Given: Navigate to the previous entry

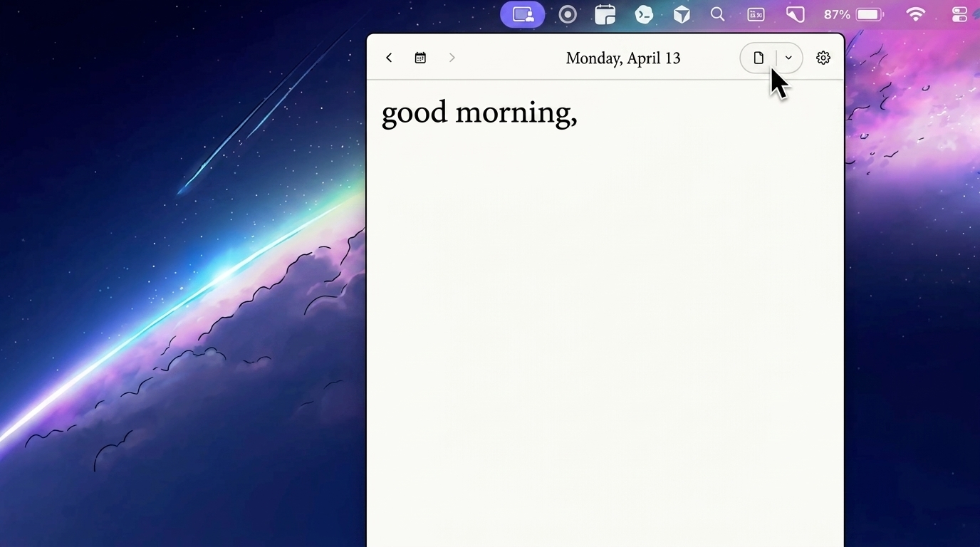Looking at the screenshot, I should [389, 58].
